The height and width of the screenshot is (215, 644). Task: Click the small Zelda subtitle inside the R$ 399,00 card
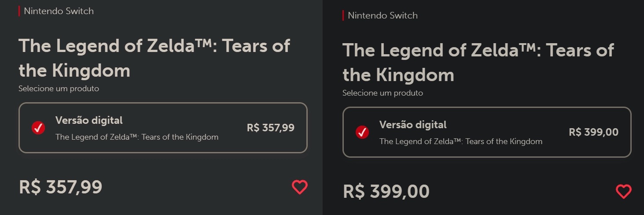tap(461, 141)
